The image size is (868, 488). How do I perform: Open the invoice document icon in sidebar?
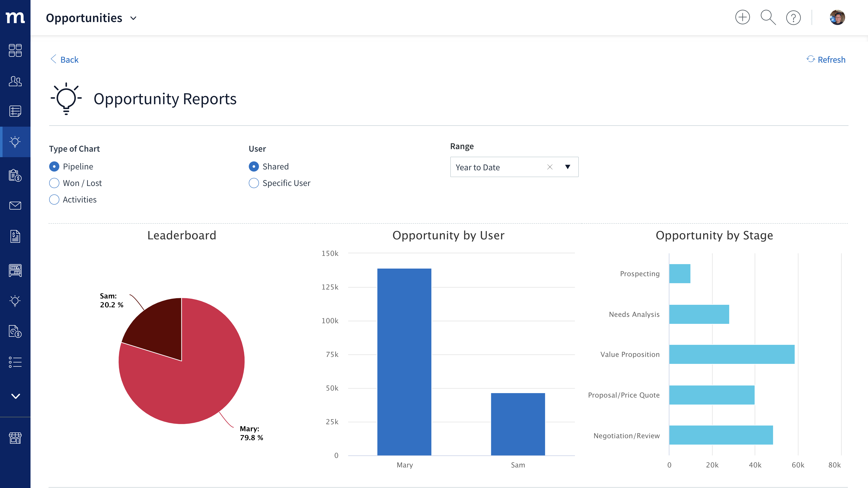tap(15, 236)
